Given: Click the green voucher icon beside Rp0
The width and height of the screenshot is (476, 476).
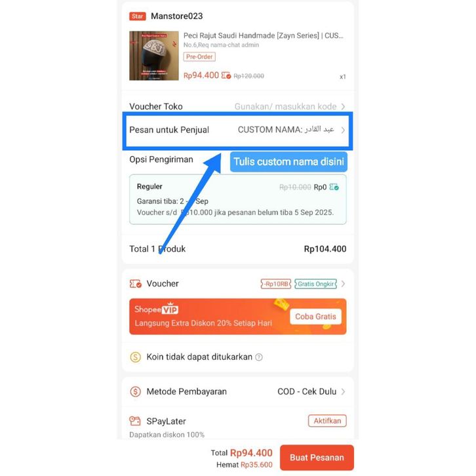Looking at the screenshot, I should (334, 187).
